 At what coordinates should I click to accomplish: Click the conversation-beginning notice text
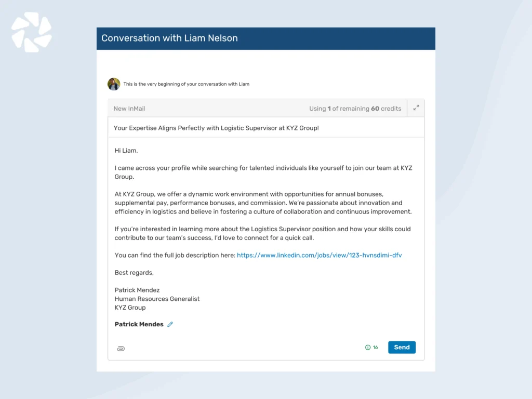(186, 84)
